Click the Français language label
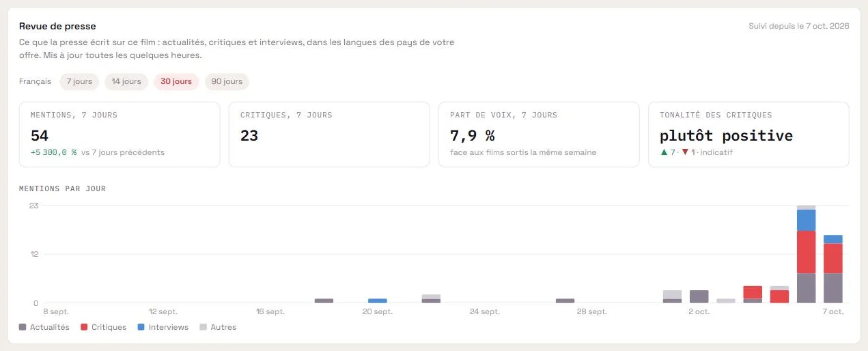 coord(35,81)
